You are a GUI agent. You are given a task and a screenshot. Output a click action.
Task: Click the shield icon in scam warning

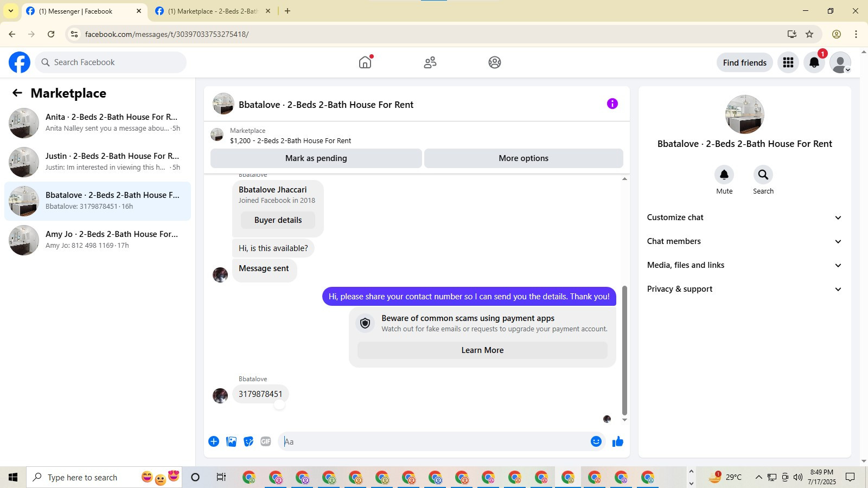365,323
